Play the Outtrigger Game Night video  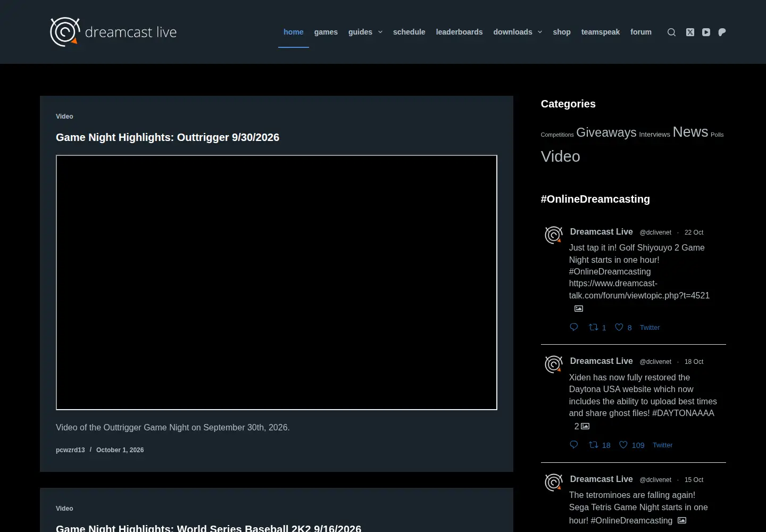[x=277, y=282]
